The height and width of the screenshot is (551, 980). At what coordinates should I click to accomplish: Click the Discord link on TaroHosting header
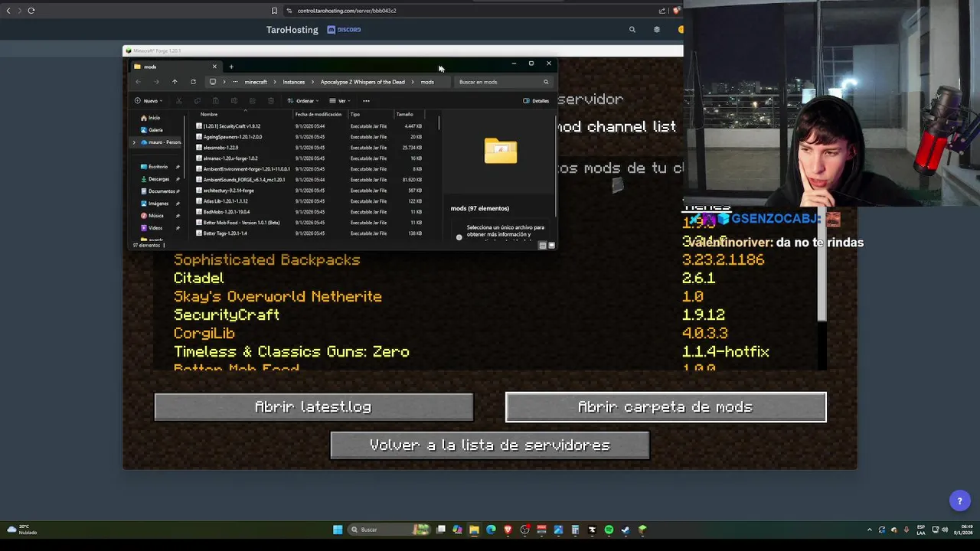tap(344, 30)
